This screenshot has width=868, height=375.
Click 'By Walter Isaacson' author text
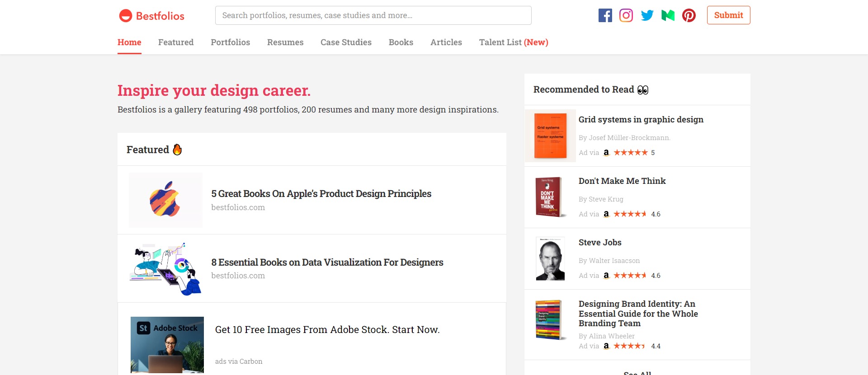tap(609, 261)
